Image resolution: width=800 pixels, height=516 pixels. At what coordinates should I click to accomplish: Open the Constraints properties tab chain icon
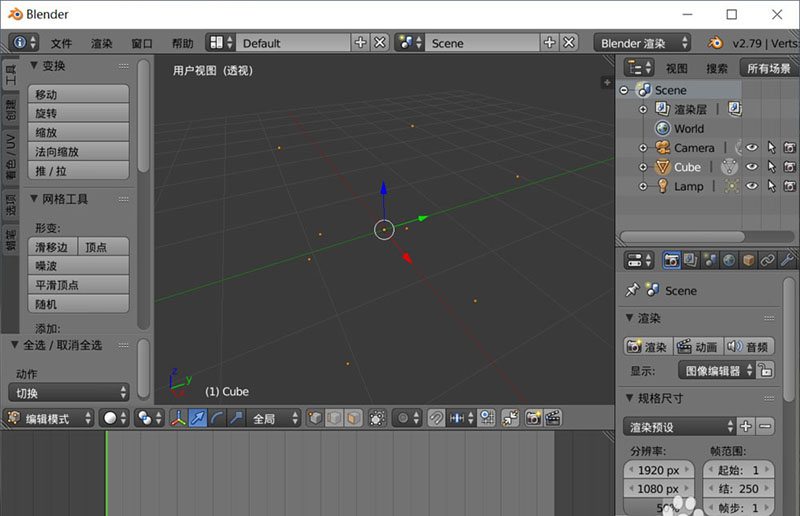[x=768, y=260]
